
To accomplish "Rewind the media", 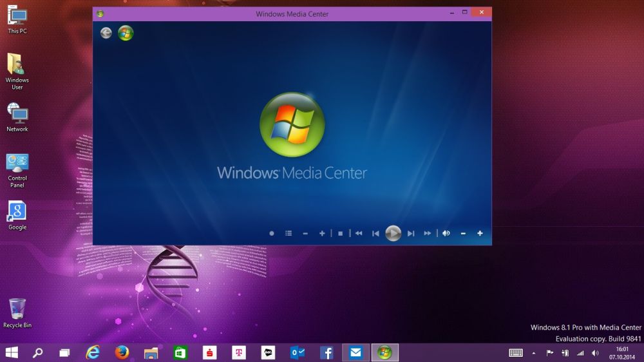I will (359, 233).
